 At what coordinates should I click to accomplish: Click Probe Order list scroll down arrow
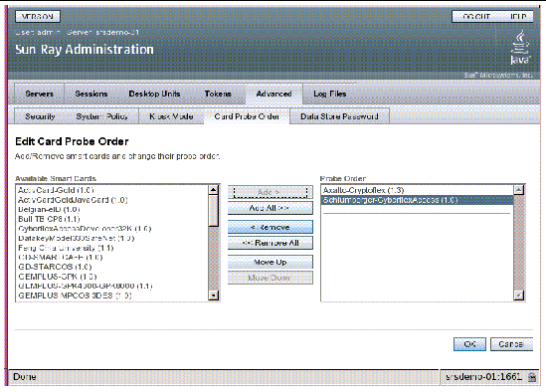pyautogui.click(x=518, y=295)
